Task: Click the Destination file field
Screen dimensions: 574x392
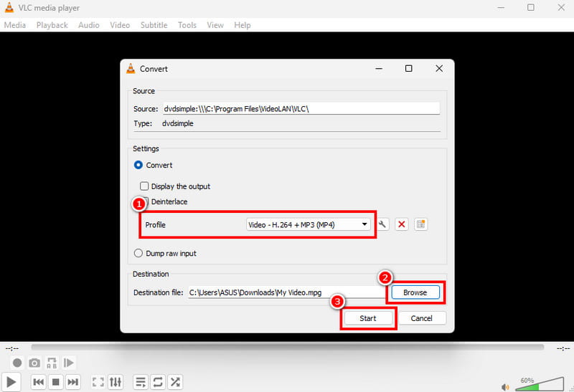Action: pyautogui.click(x=286, y=292)
